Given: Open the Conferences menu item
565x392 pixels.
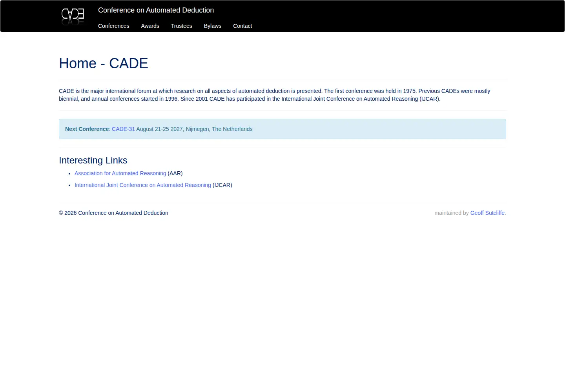Looking at the screenshot, I should pyautogui.click(x=113, y=26).
